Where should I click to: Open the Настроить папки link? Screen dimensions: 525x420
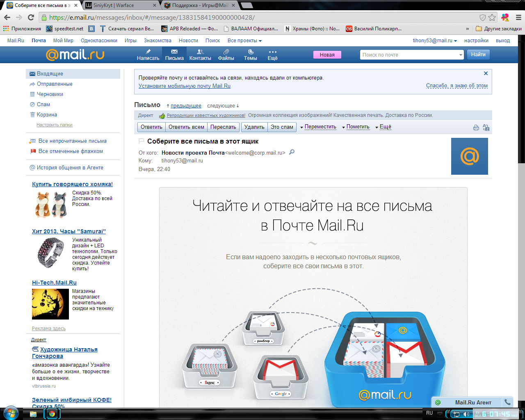[55, 125]
